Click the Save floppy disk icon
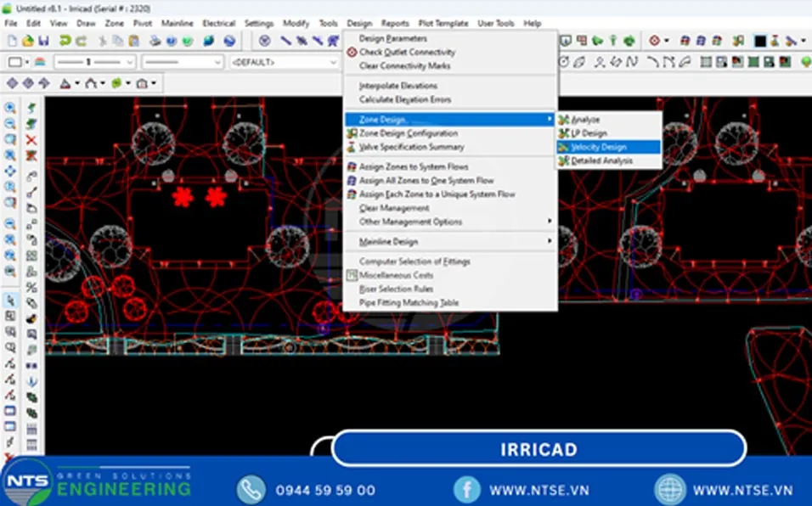The width and height of the screenshot is (812, 506). [x=43, y=41]
